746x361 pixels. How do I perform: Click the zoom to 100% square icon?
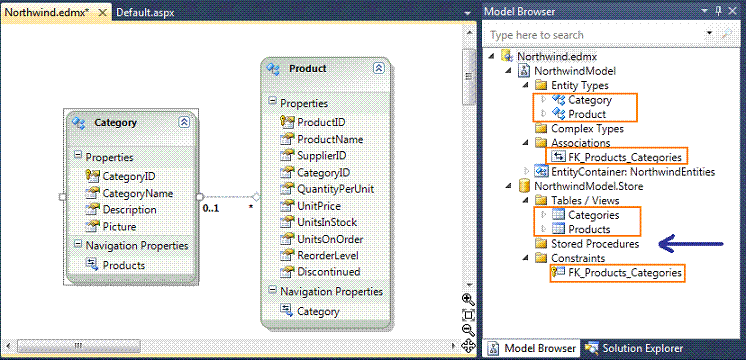(x=468, y=314)
